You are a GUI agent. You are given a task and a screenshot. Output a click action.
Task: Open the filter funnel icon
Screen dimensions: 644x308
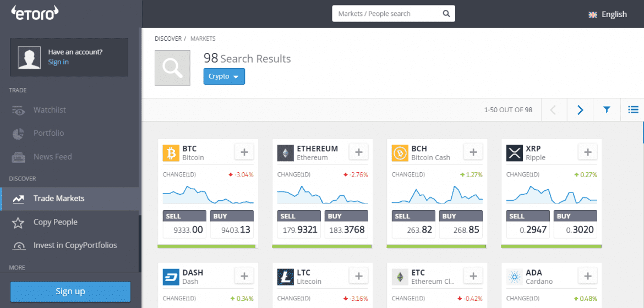point(607,110)
